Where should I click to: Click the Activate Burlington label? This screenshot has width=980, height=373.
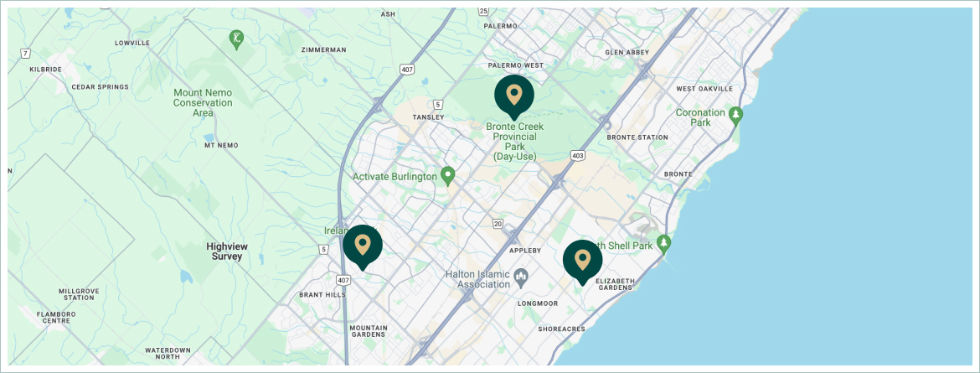point(395,177)
